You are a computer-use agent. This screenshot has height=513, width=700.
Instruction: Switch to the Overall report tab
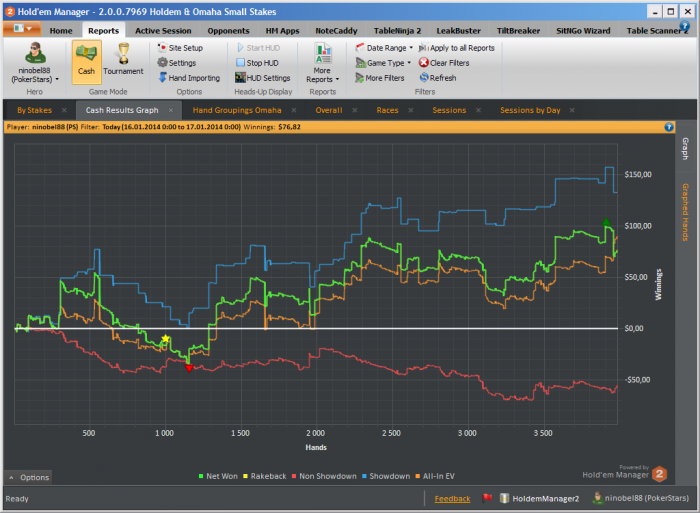(x=329, y=110)
